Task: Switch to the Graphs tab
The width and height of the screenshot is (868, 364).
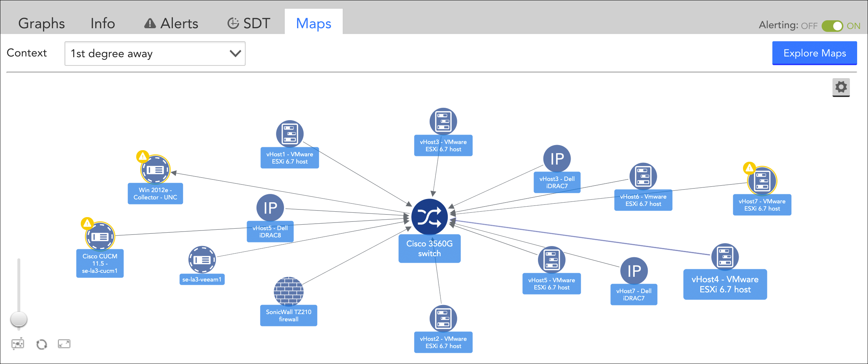Action: pos(42,24)
